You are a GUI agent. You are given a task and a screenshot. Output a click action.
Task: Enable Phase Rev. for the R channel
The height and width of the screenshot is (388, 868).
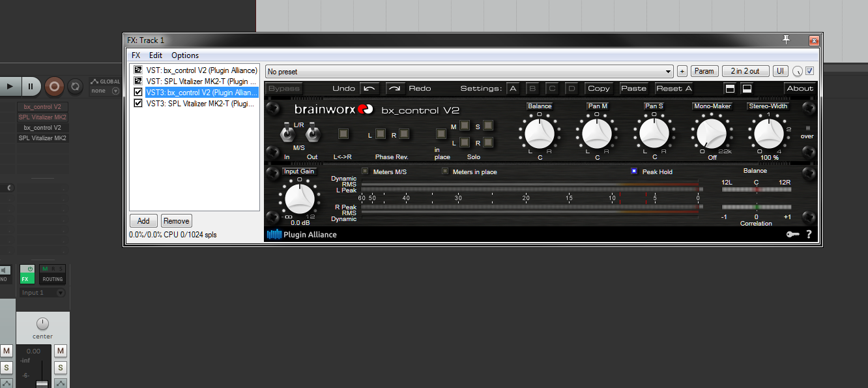point(404,134)
